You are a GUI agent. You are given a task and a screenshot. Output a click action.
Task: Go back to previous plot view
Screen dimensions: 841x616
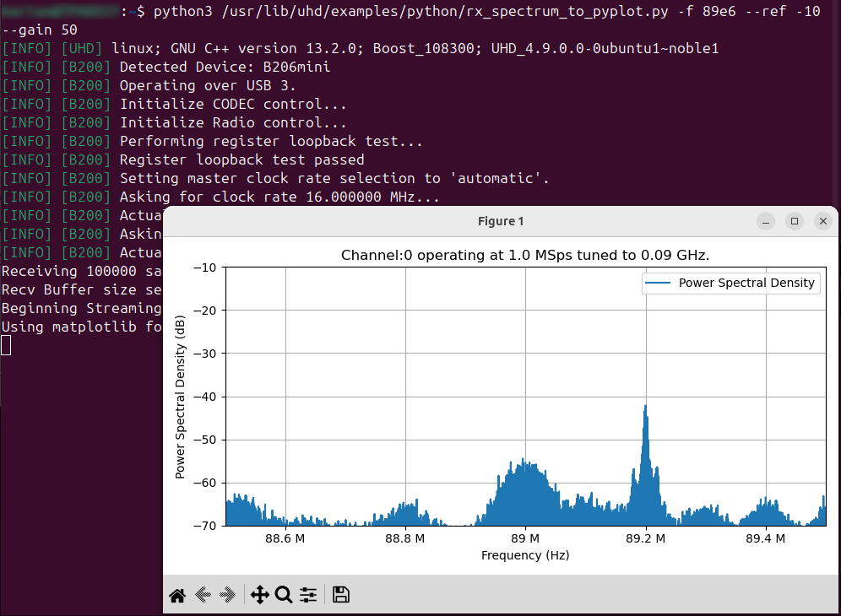pyautogui.click(x=203, y=595)
